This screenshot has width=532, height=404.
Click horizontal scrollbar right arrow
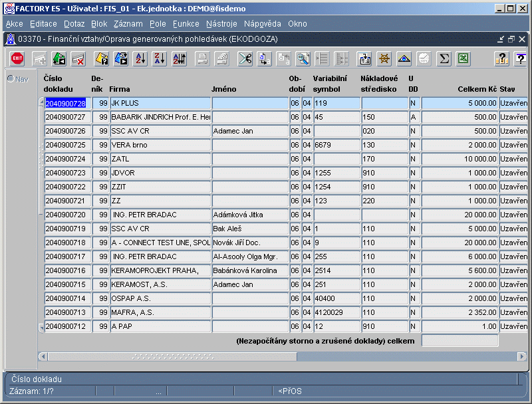523,357
